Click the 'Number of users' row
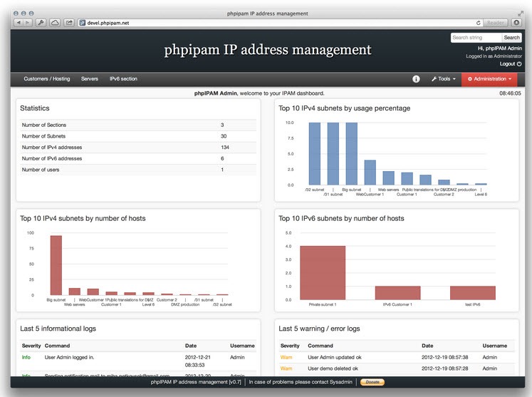Image resolution: width=532 pixels, height=397 pixels. tap(138, 170)
